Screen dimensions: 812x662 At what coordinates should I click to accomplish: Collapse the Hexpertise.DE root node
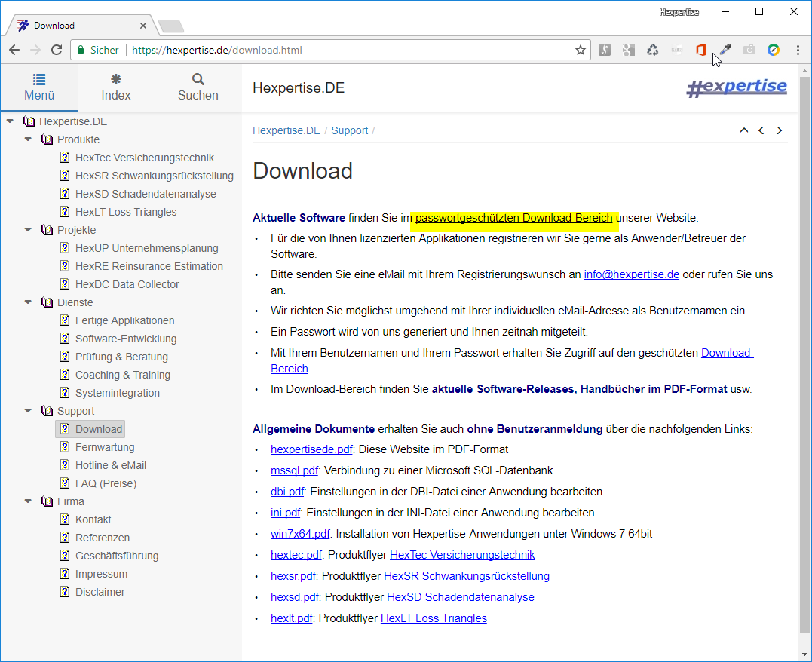point(10,121)
